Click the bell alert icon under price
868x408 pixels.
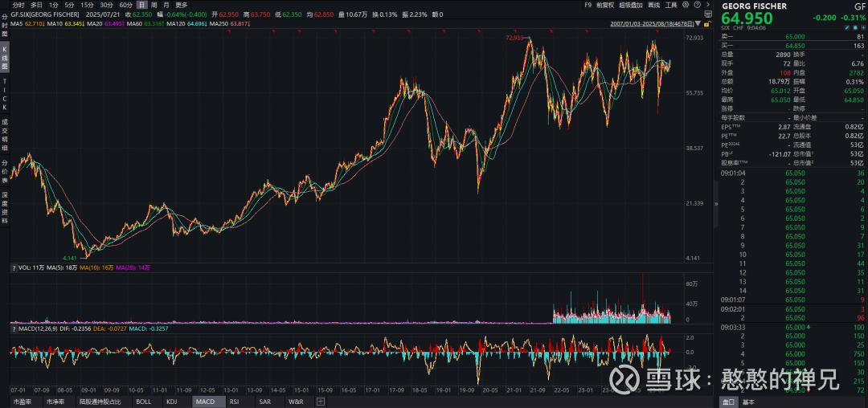point(855,27)
